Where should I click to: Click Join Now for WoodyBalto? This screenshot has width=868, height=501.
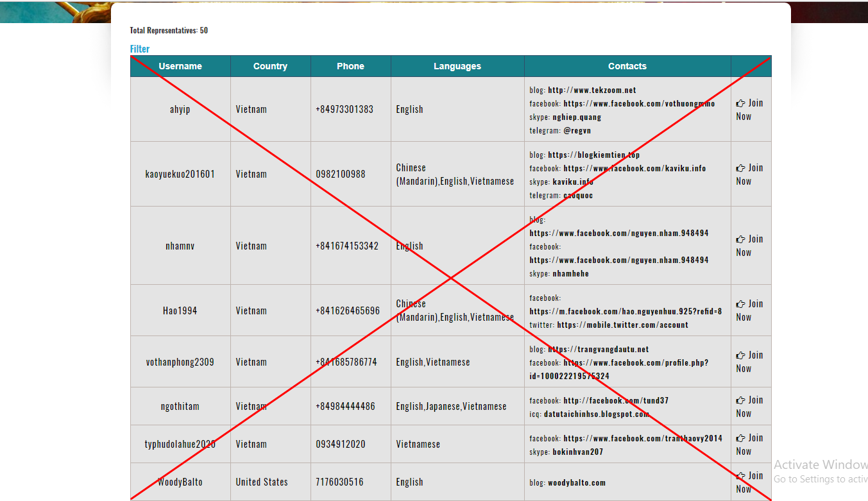point(749,482)
